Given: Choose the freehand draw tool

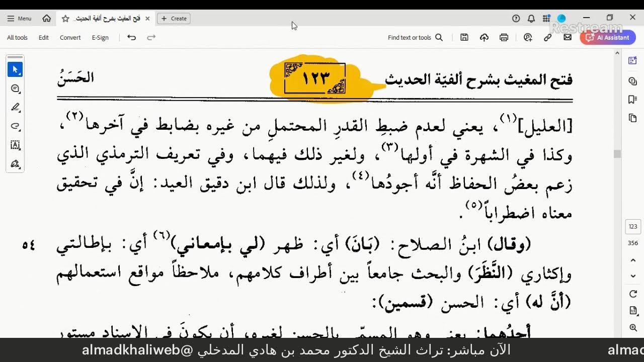Looking at the screenshot, I should click(15, 126).
